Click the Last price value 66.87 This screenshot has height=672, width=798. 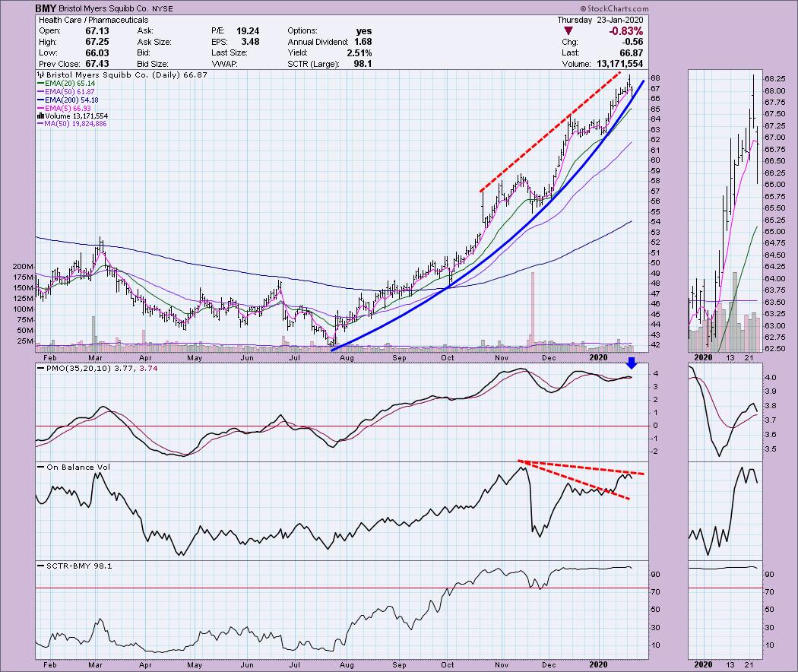(x=632, y=53)
